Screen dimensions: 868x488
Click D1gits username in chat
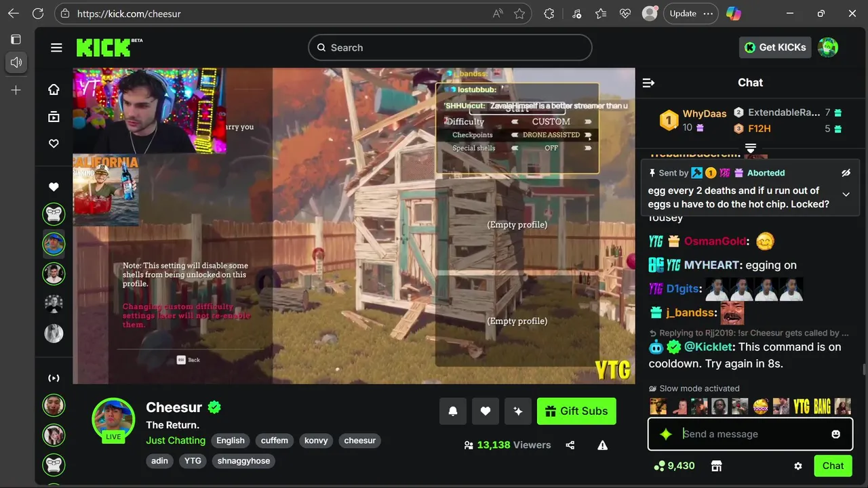click(x=683, y=289)
